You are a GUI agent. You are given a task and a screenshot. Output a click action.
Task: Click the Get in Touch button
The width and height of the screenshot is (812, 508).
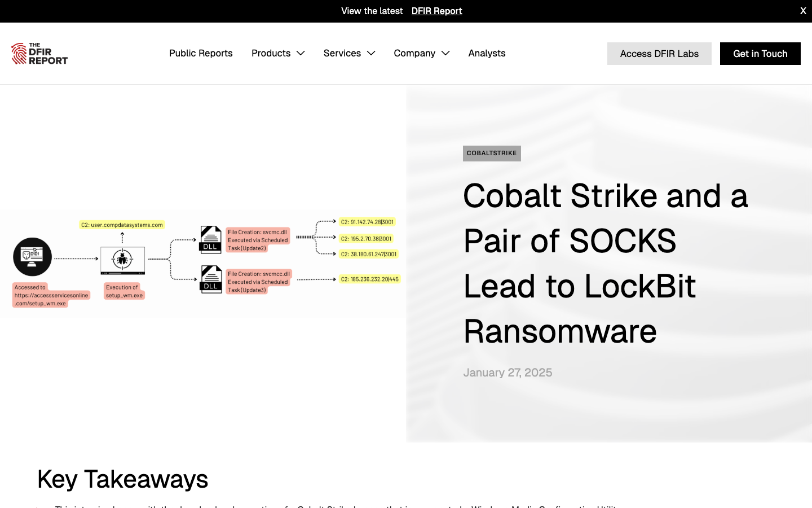[760, 53]
